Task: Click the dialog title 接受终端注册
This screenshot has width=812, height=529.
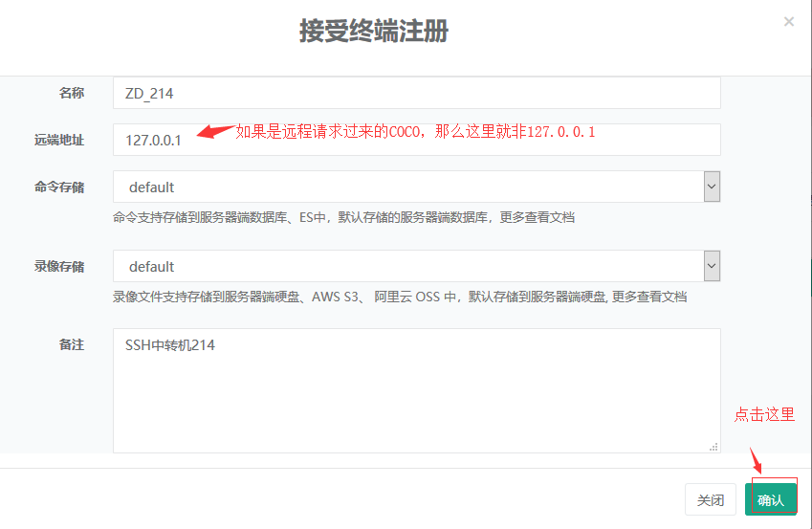Action: click(374, 32)
